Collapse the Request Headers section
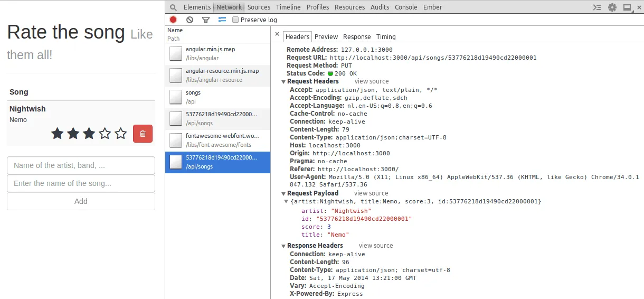Viewport: 644px width, 299px height. [x=284, y=82]
